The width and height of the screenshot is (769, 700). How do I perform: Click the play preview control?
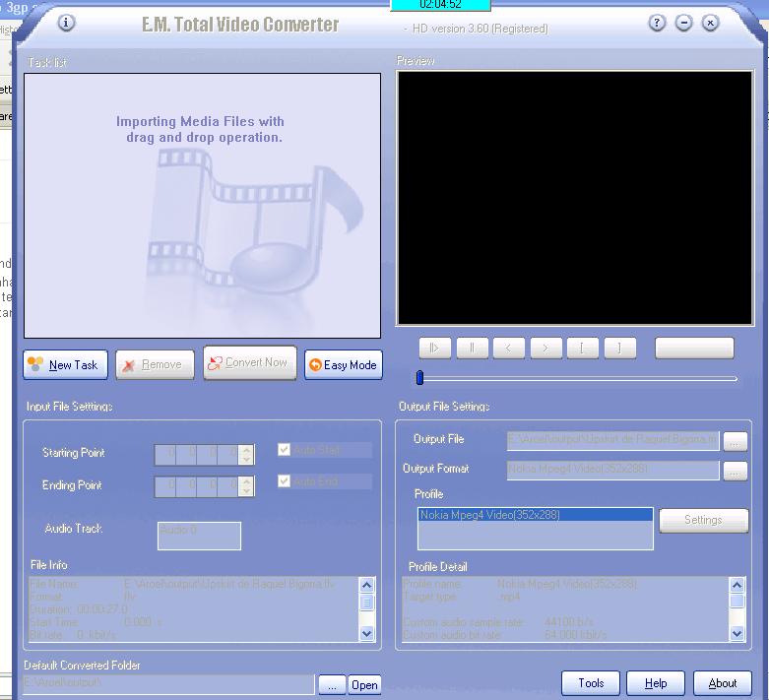[x=435, y=348]
